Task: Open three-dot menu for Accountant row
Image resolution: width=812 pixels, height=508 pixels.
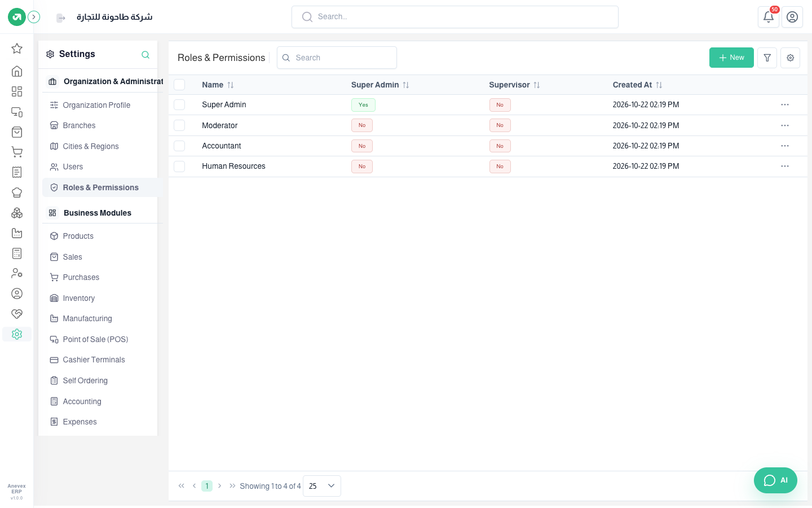Action: click(785, 146)
